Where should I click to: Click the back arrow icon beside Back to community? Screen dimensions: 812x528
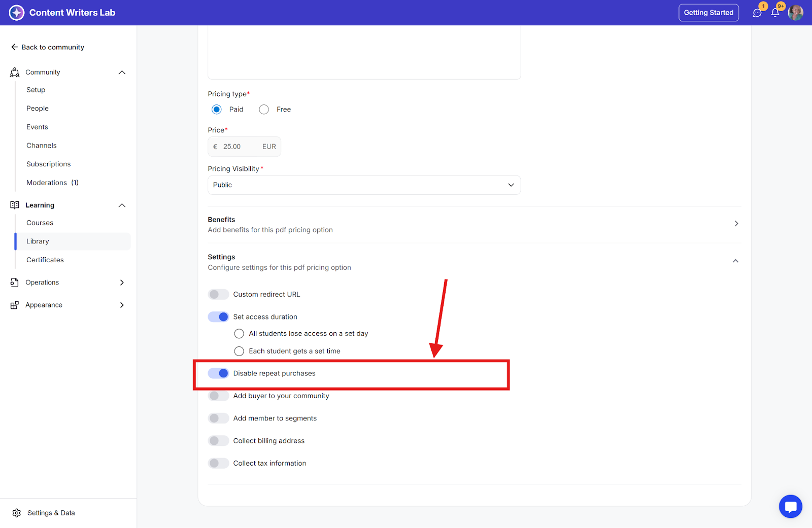15,47
